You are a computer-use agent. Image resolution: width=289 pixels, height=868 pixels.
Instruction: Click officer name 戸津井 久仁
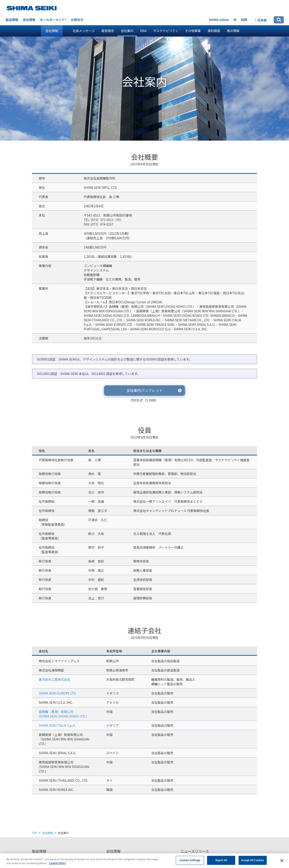point(97,520)
